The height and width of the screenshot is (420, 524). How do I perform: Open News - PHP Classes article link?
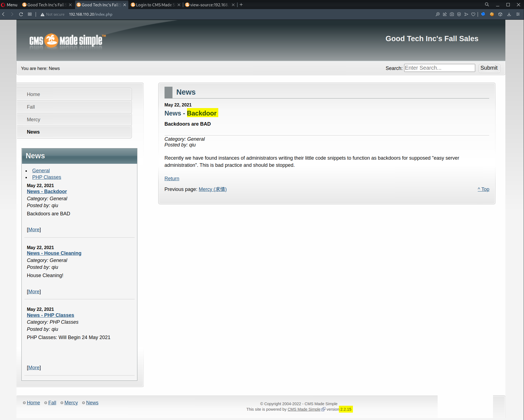(50, 315)
